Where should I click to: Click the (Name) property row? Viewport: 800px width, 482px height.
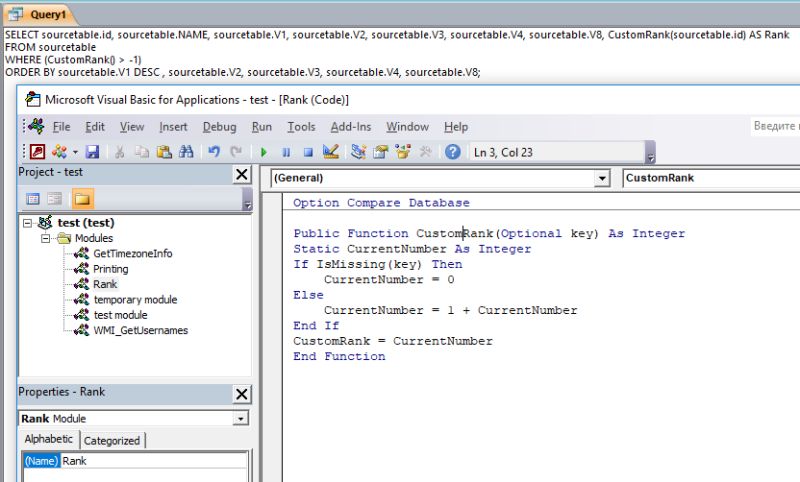click(135, 461)
